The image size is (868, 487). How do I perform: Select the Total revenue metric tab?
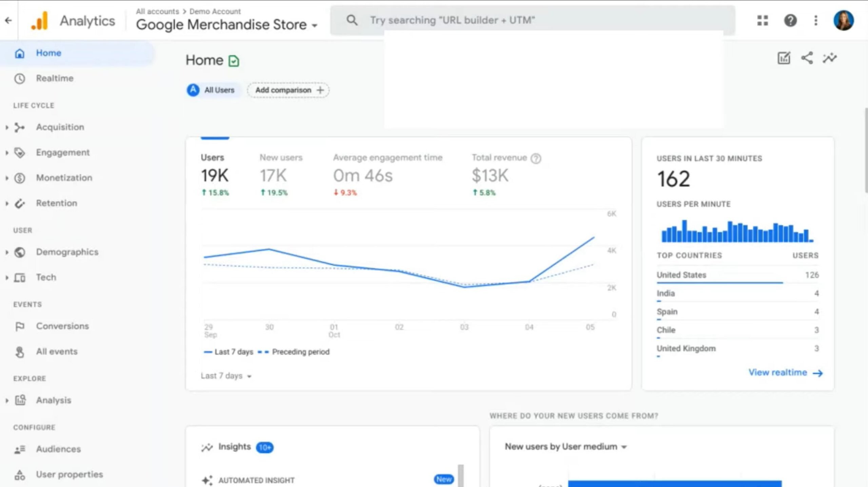[x=506, y=174]
